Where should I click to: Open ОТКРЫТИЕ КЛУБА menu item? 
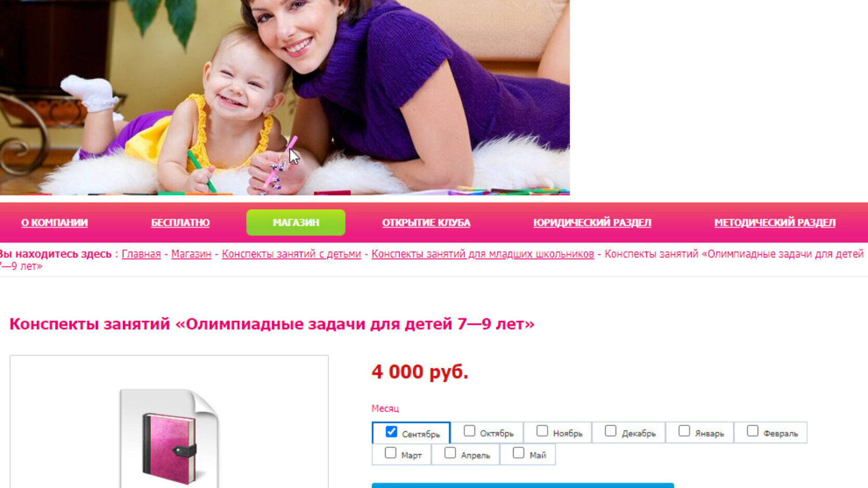tap(426, 223)
